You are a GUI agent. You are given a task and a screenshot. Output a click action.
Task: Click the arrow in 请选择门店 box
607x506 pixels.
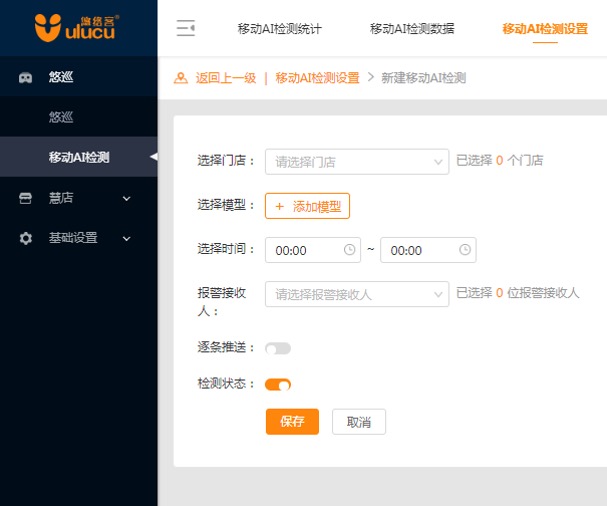(x=438, y=162)
